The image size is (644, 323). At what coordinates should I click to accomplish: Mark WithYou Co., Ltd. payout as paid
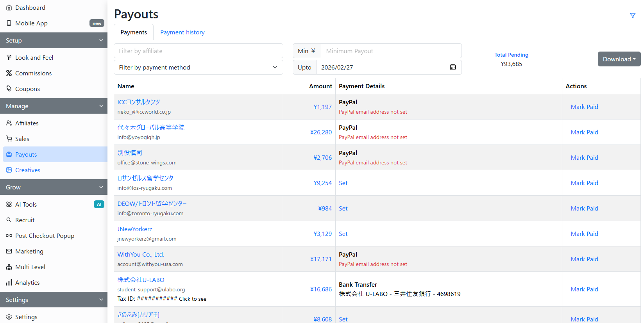pyautogui.click(x=584, y=259)
